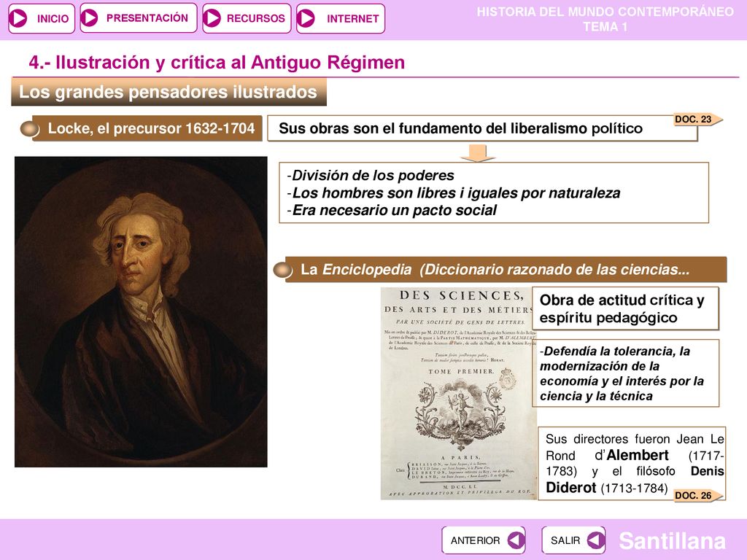Screen dimensions: 747x560
Task: Click the 'La Enciclopedia (Diccionario razonado...' banner
Action: (506, 270)
